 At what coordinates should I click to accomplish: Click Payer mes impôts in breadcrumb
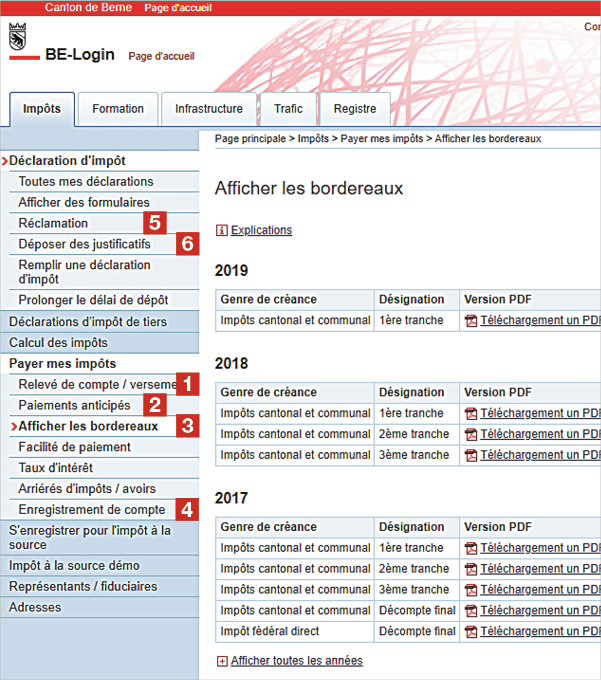[382, 139]
